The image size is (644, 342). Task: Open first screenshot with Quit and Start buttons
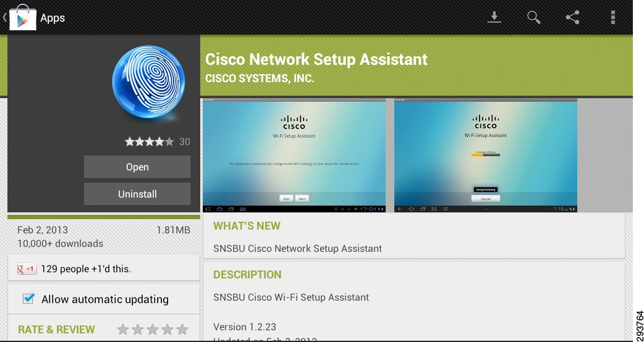tap(294, 155)
